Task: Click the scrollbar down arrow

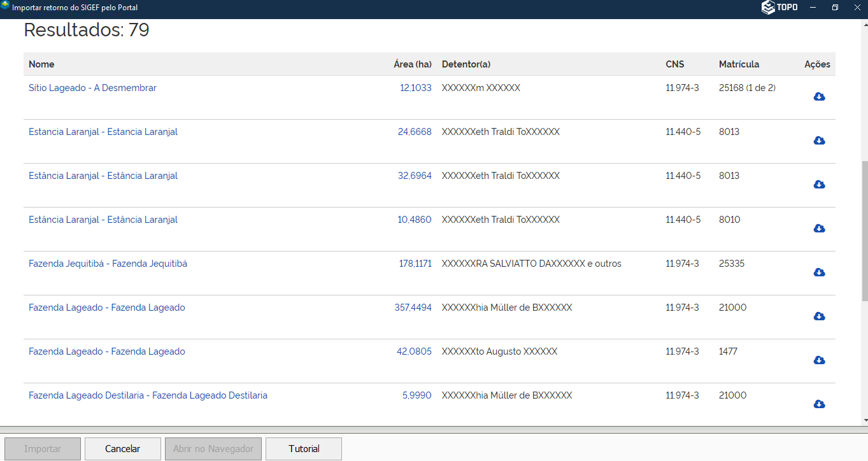Action: click(x=864, y=420)
